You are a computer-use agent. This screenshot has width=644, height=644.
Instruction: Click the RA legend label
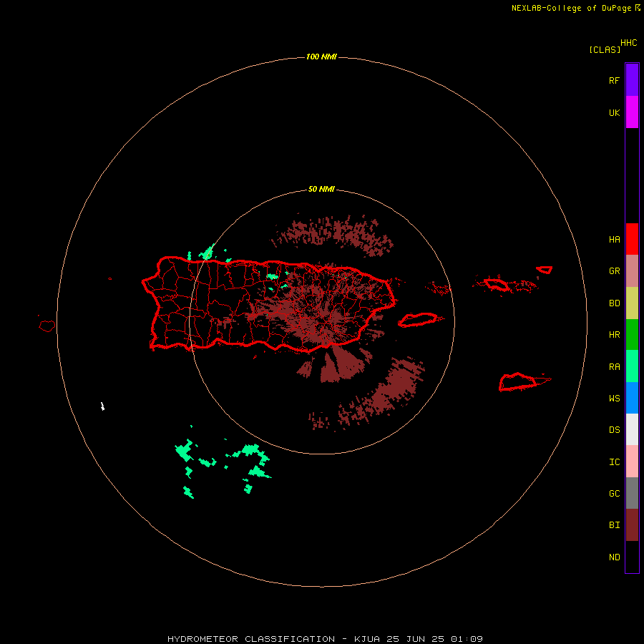coord(614,367)
